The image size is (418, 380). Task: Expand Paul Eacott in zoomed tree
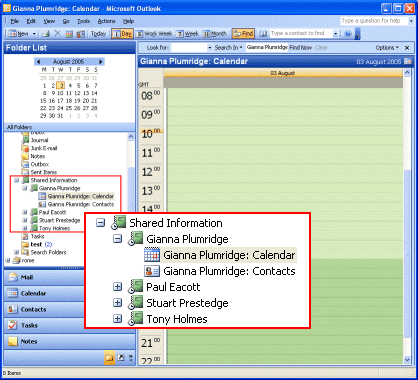point(117,286)
